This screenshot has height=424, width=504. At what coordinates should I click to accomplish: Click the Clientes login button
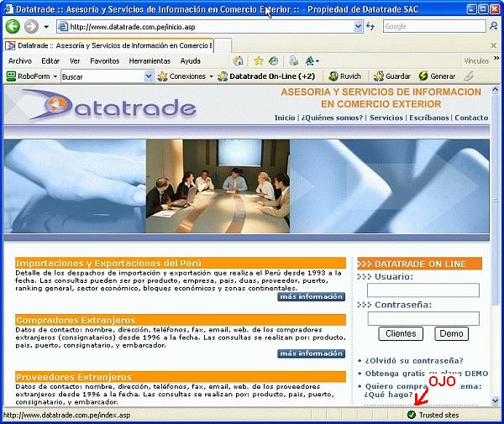coord(401,333)
